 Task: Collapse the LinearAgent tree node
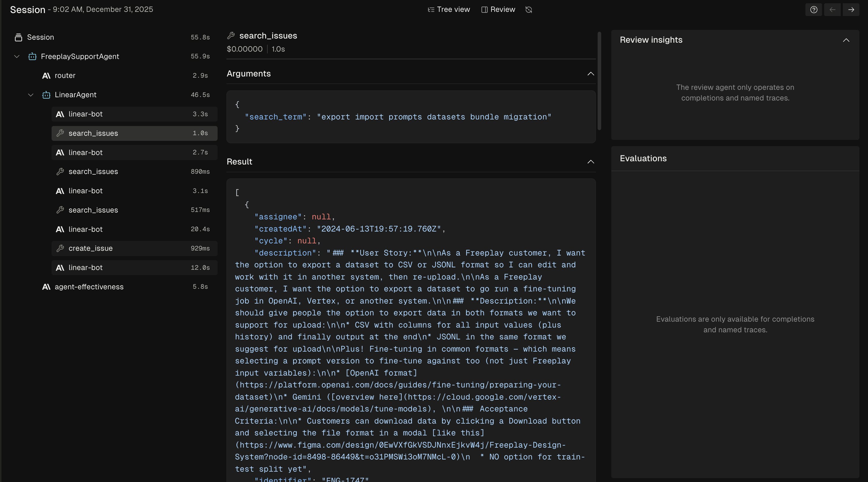coord(31,95)
